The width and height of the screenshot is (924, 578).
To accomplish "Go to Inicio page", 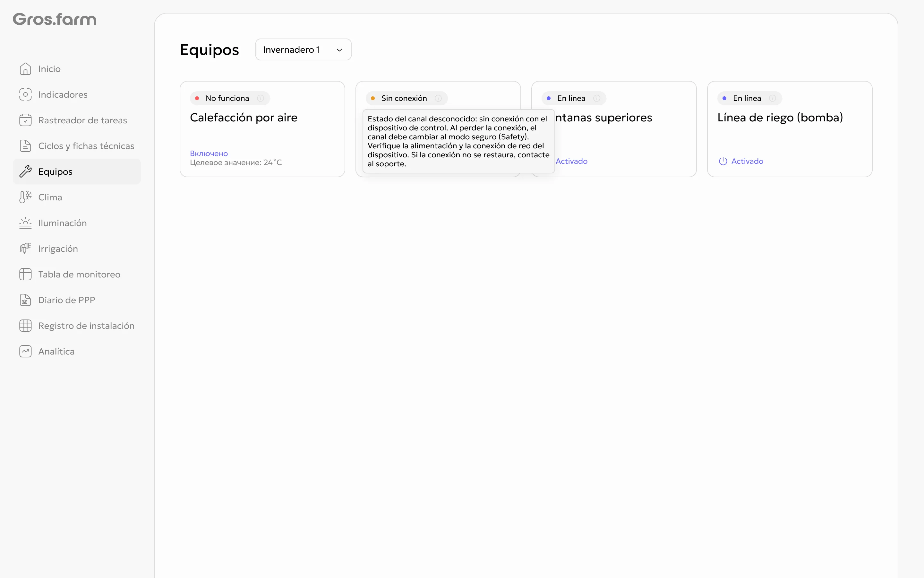I will (x=77, y=69).
